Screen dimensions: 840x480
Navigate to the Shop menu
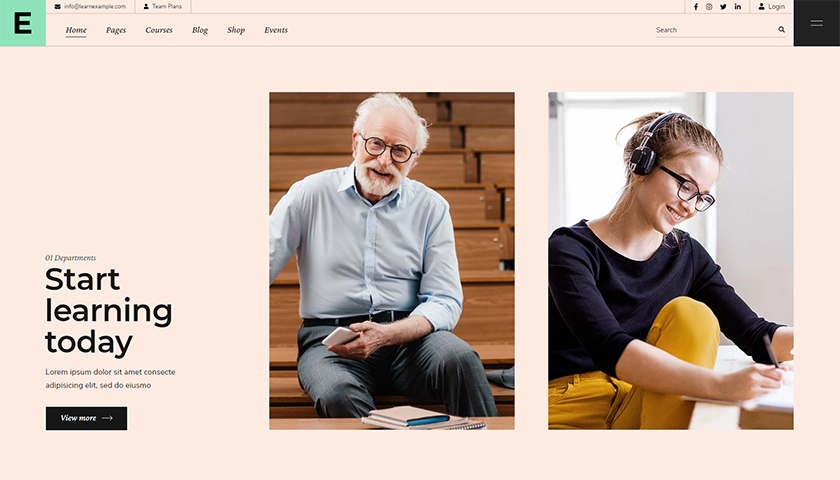click(236, 30)
